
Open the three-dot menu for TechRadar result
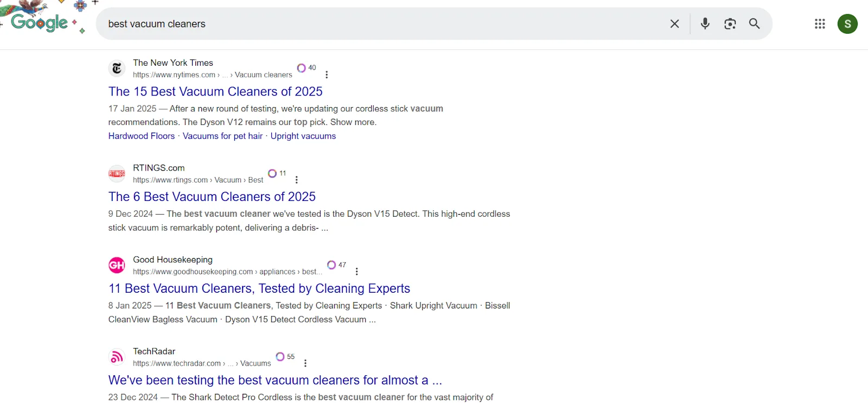point(305,363)
